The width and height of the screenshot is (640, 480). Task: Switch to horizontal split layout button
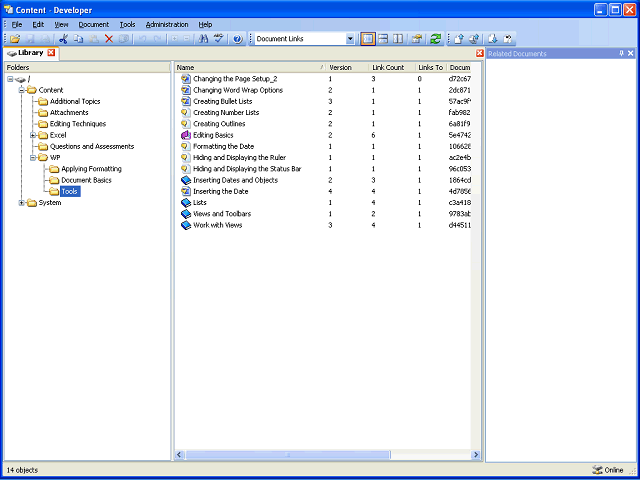point(383,39)
